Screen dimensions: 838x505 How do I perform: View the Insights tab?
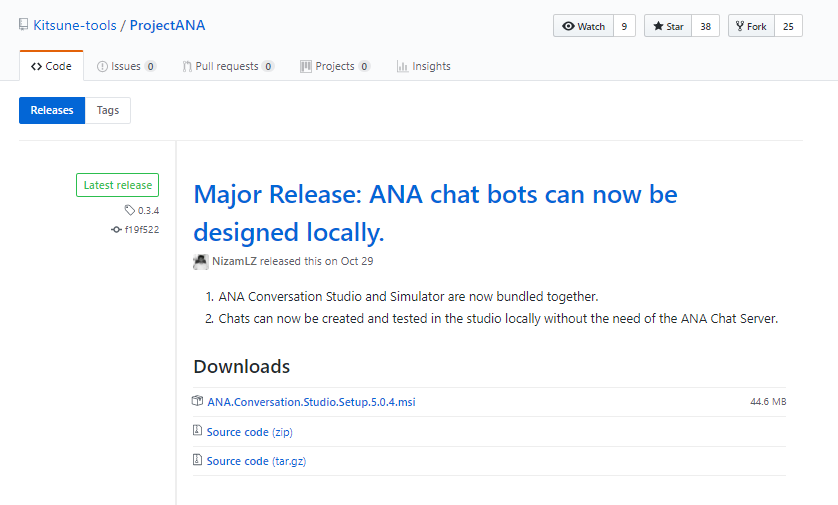tap(423, 66)
